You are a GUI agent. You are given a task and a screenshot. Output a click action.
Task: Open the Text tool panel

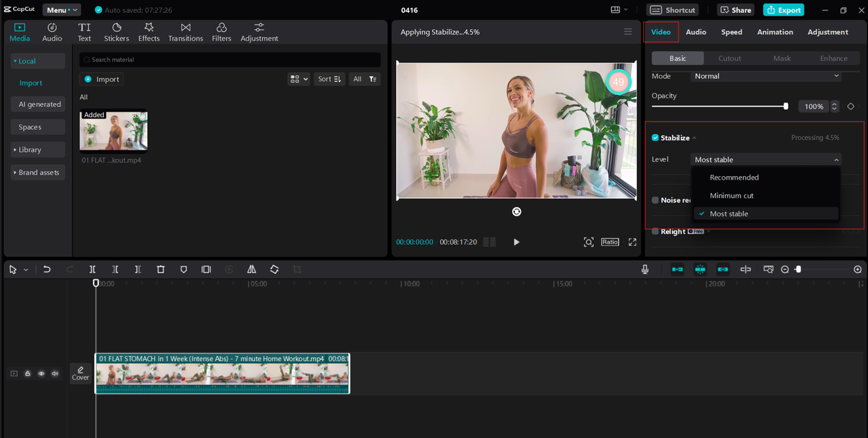point(84,32)
